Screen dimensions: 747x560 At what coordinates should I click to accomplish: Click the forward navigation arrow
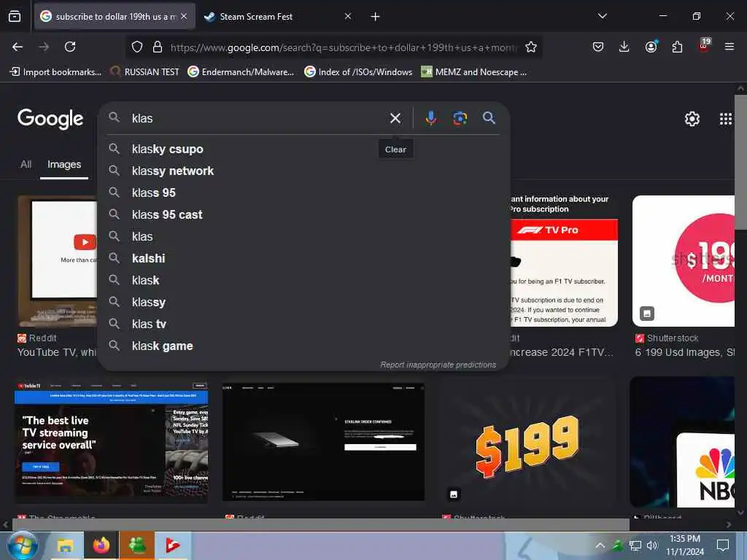pos(44,47)
